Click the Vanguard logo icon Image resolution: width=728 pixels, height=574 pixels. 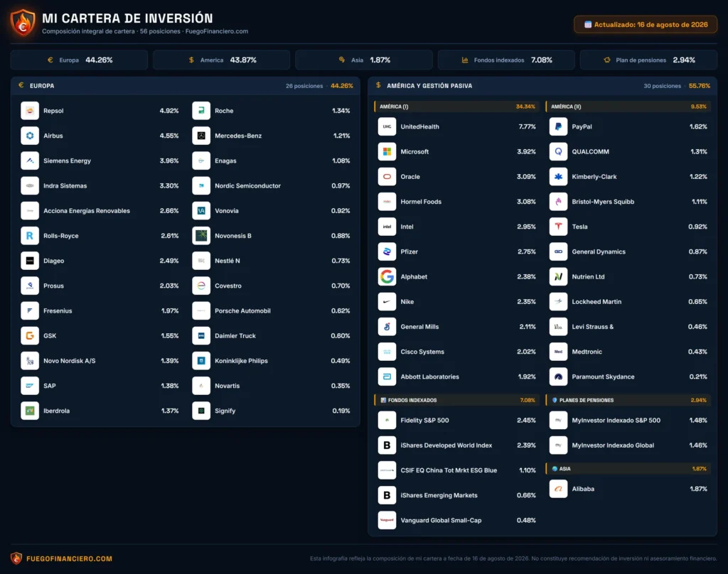[x=387, y=521]
